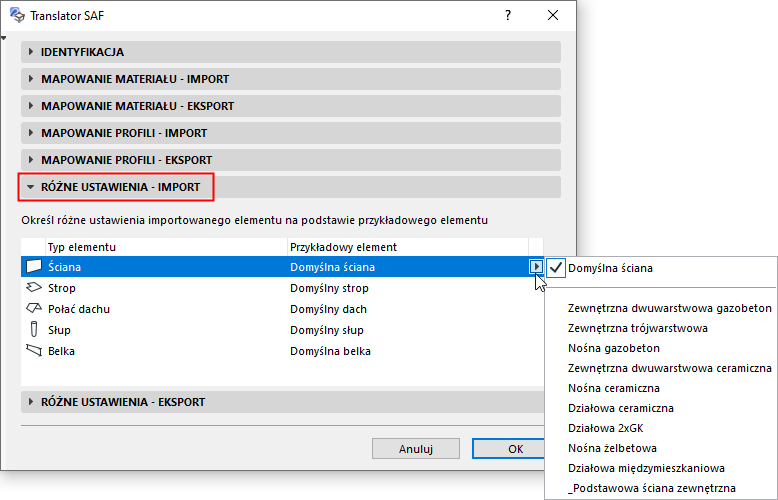Select the Strop element type row

[282, 288]
